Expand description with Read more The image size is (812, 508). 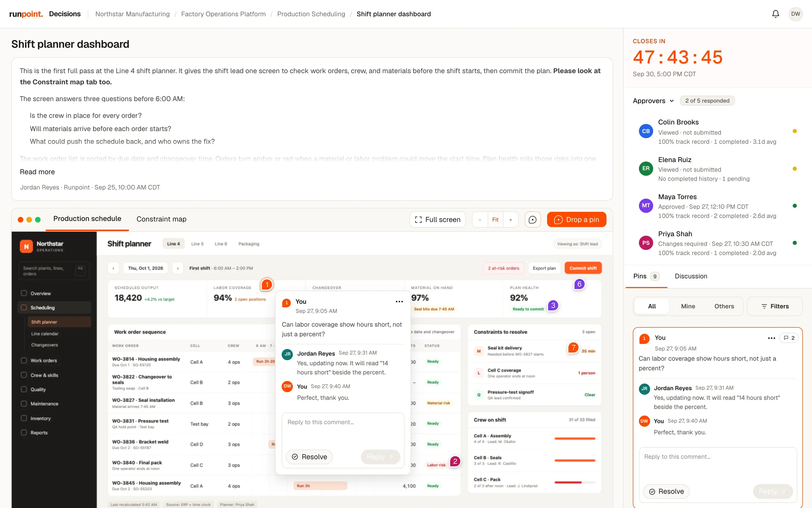coord(37,172)
